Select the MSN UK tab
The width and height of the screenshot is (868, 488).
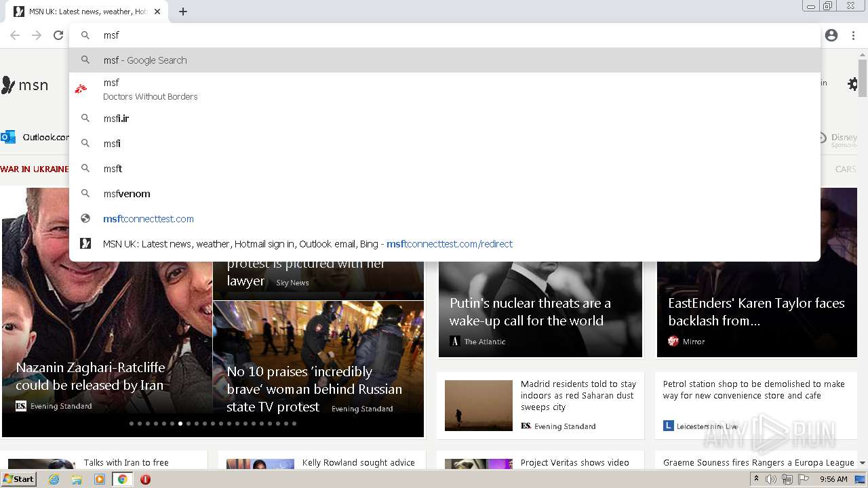tap(88, 12)
